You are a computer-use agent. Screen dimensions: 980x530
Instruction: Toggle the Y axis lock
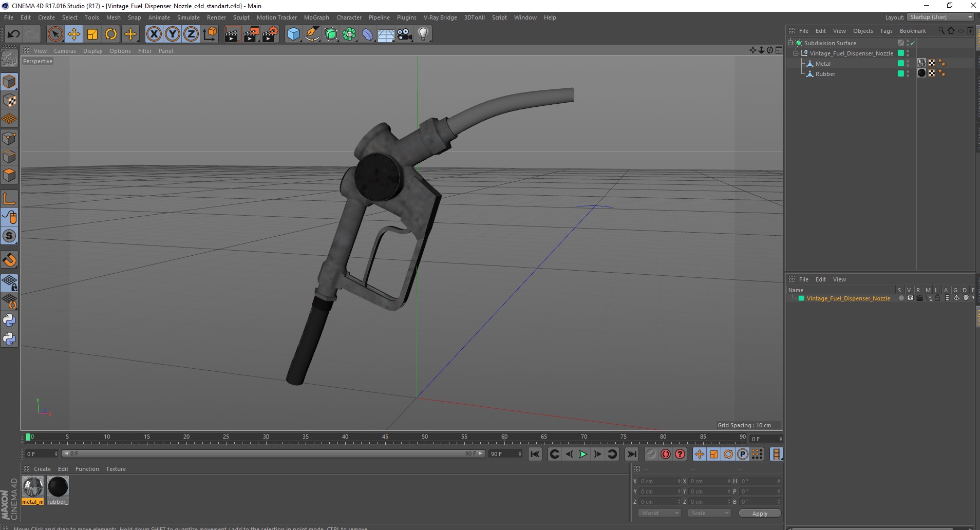point(173,34)
